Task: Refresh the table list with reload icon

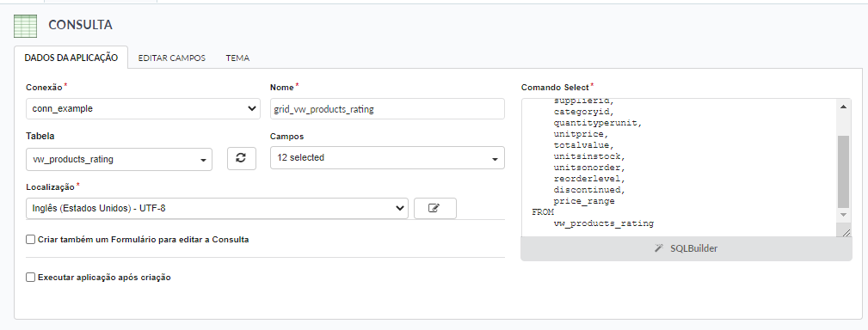Action: click(x=242, y=158)
